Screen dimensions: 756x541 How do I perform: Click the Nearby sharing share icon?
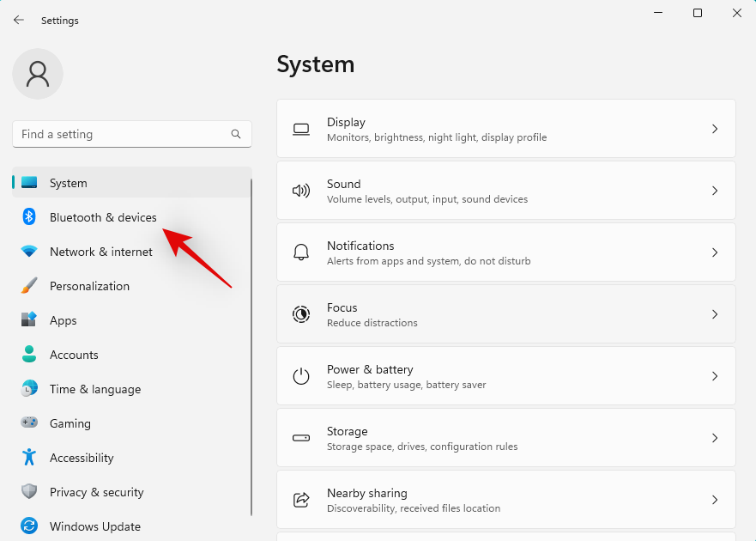(x=301, y=500)
